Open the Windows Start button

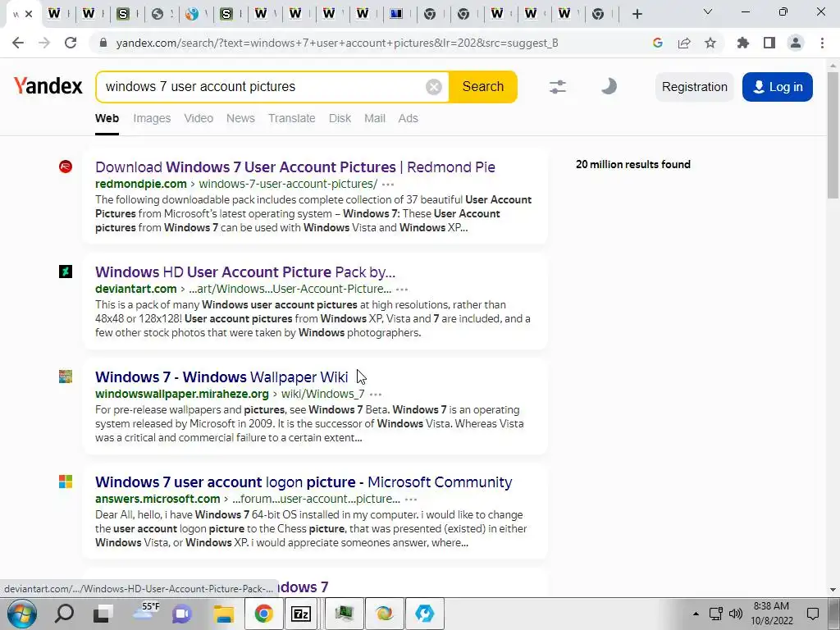click(x=22, y=614)
